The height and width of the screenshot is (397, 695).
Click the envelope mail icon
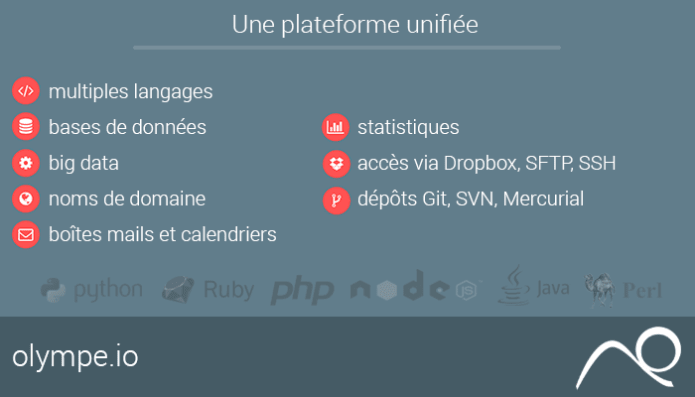(26, 234)
